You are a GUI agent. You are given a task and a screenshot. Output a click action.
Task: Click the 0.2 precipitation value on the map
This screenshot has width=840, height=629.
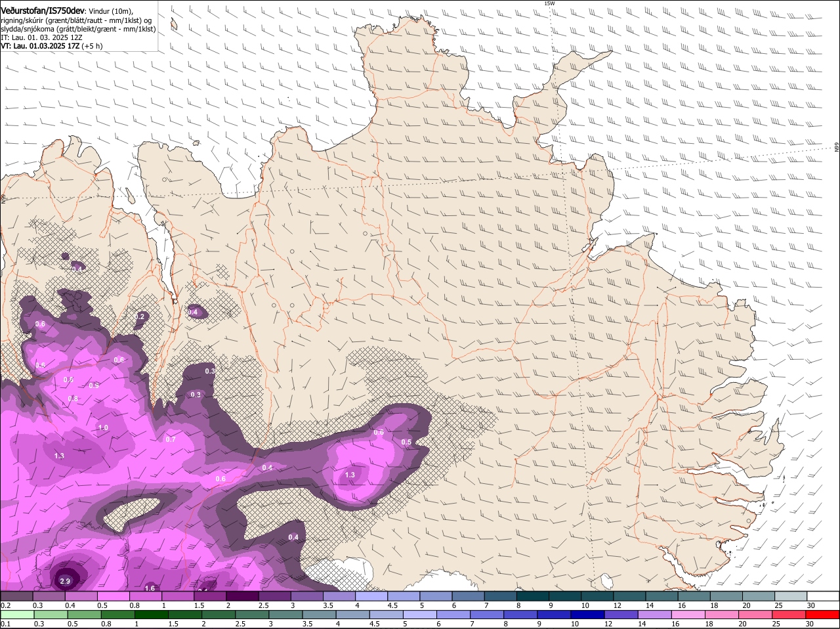tap(140, 316)
